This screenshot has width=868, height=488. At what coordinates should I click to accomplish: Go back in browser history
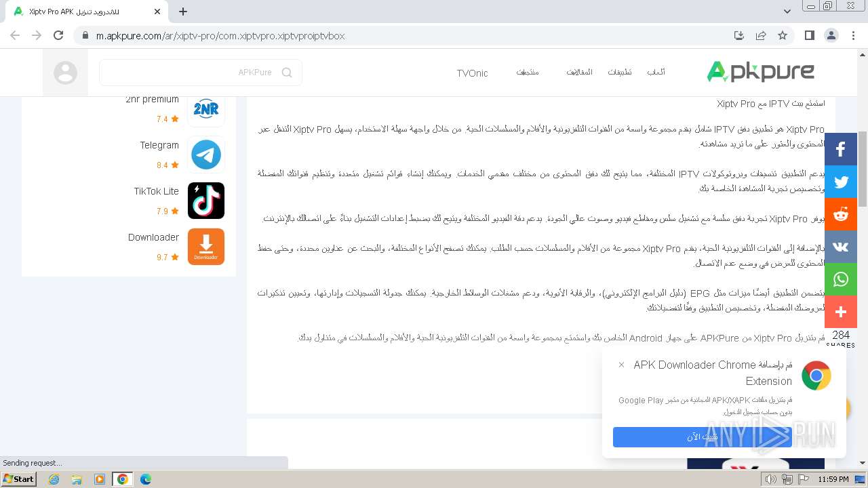[15, 35]
